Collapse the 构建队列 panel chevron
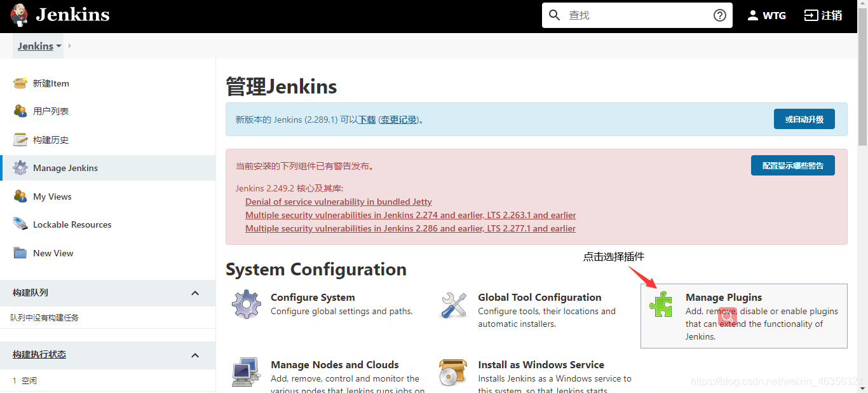This screenshot has width=868, height=393. pos(195,293)
